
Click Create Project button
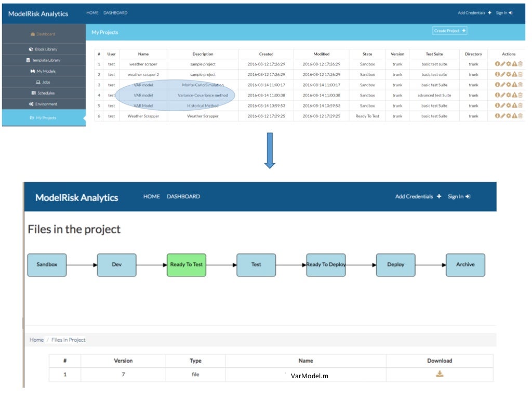449,31
